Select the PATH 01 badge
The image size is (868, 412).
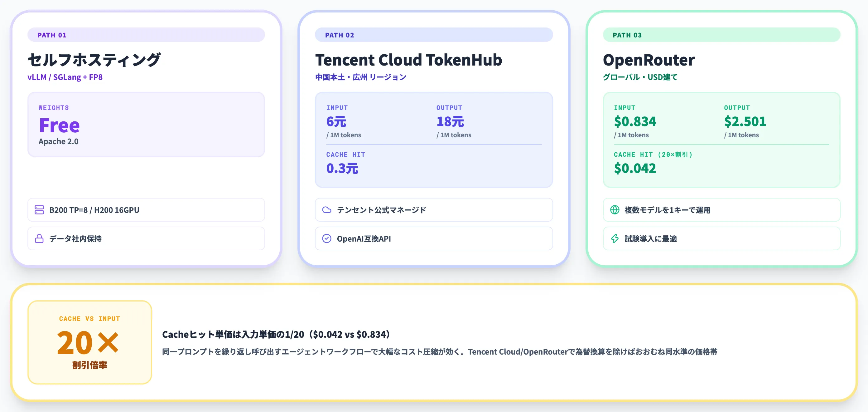pos(146,35)
